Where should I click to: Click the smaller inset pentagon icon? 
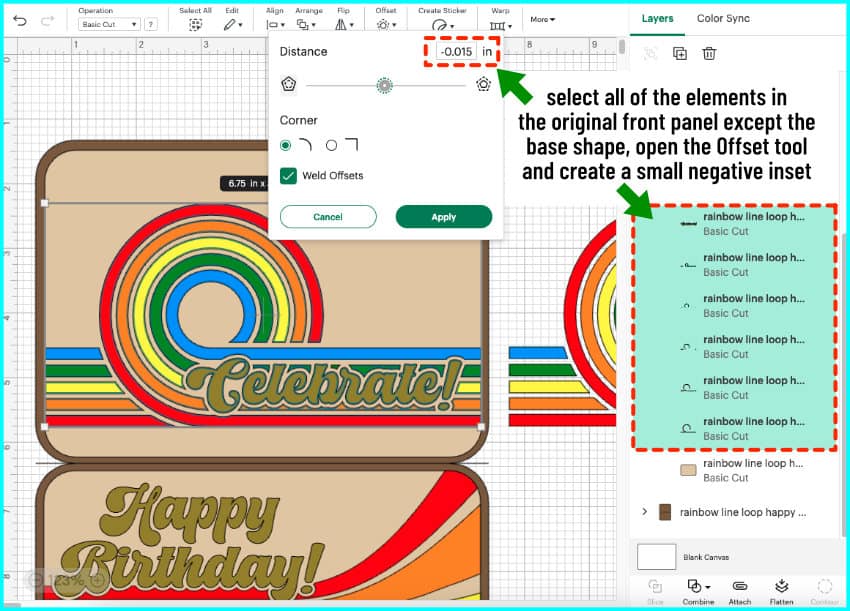[x=288, y=85]
